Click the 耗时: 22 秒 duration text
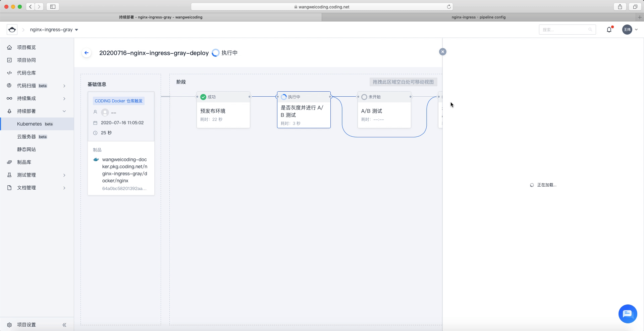 coord(211,120)
